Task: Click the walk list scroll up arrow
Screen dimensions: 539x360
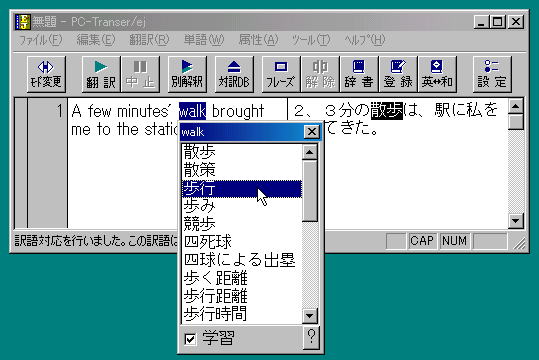Action: (x=310, y=152)
